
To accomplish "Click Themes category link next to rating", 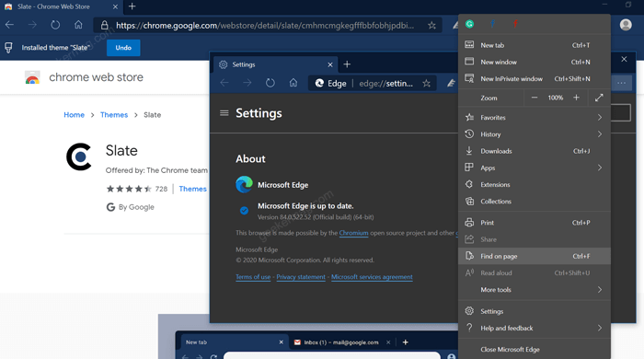I will tap(192, 189).
